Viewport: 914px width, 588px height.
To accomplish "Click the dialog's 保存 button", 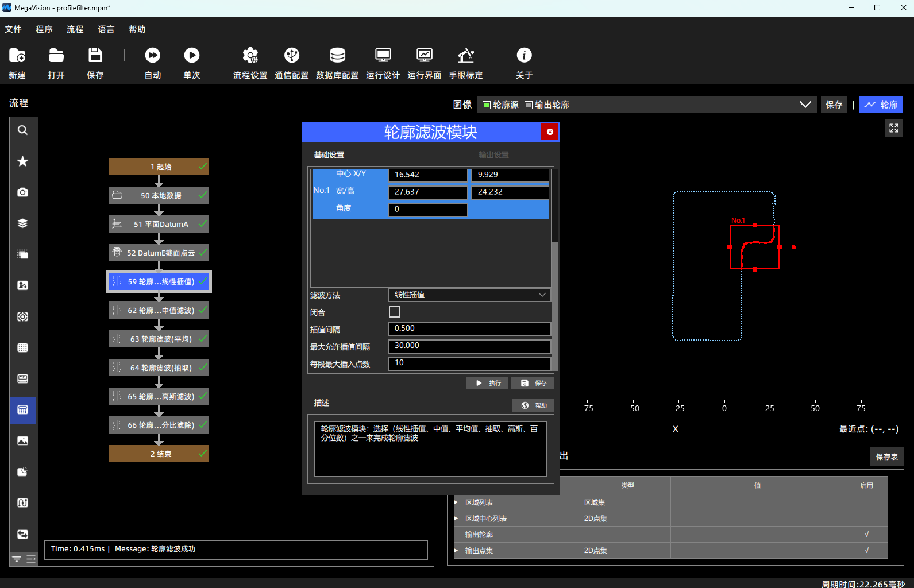I will click(533, 383).
